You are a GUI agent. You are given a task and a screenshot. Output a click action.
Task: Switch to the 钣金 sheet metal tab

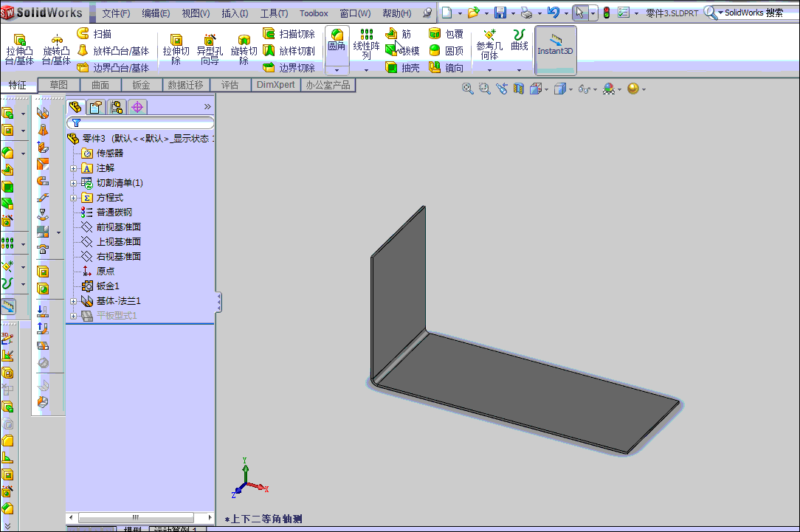point(141,85)
